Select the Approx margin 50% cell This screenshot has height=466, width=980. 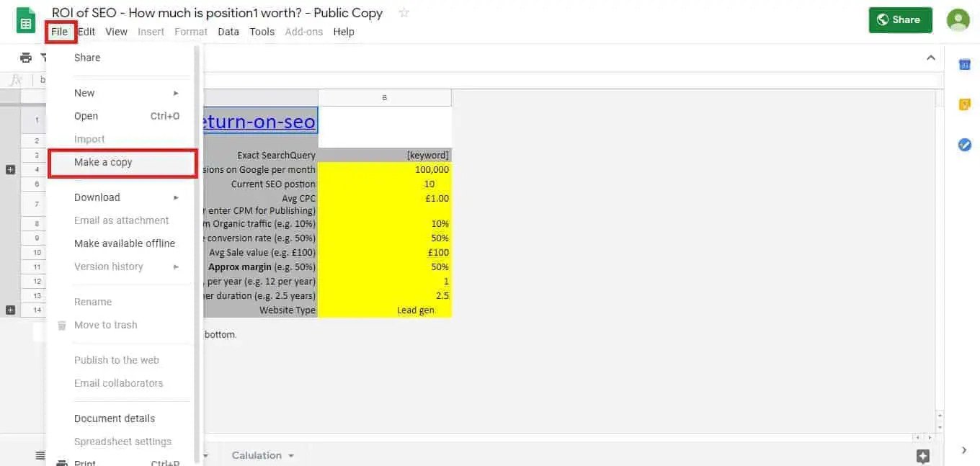(x=385, y=266)
